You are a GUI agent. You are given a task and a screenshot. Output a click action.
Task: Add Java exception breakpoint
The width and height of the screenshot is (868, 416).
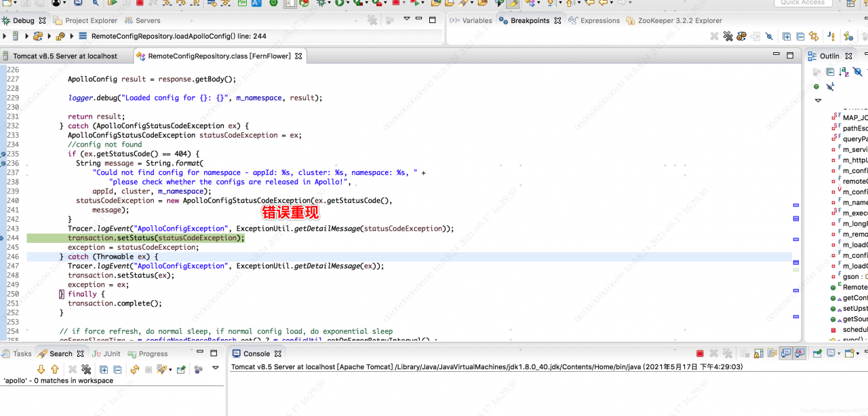(x=831, y=36)
